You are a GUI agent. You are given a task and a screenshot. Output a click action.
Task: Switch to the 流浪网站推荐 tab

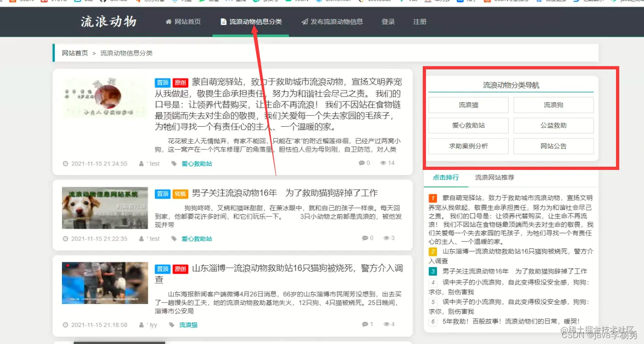494,177
